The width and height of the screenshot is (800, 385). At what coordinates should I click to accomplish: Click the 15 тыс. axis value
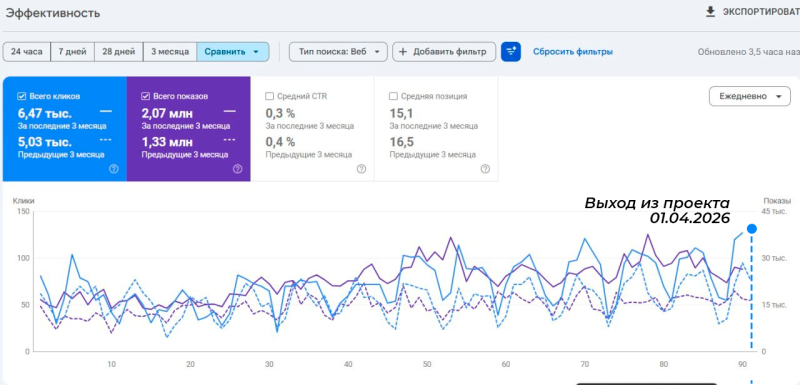click(x=774, y=305)
